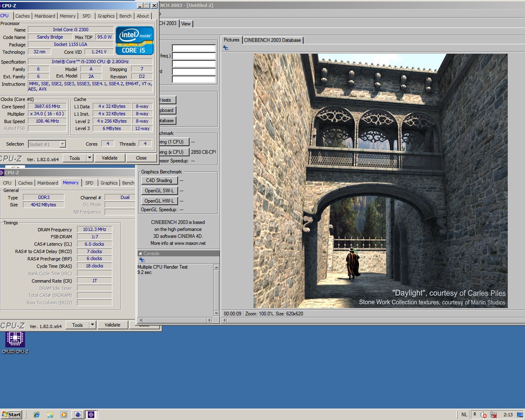Select Mainboard tab in lower CPU-Z window
Image resolution: width=525 pixels, height=420 pixels.
48,183
